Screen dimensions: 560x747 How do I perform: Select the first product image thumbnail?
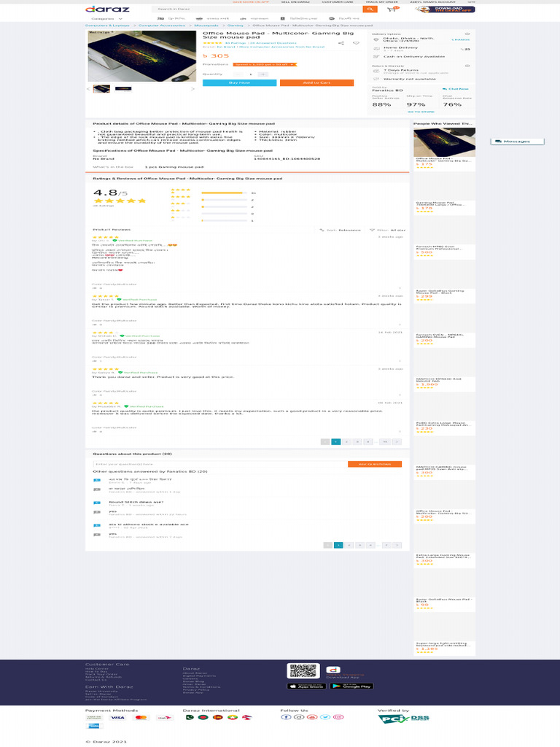[x=101, y=88]
